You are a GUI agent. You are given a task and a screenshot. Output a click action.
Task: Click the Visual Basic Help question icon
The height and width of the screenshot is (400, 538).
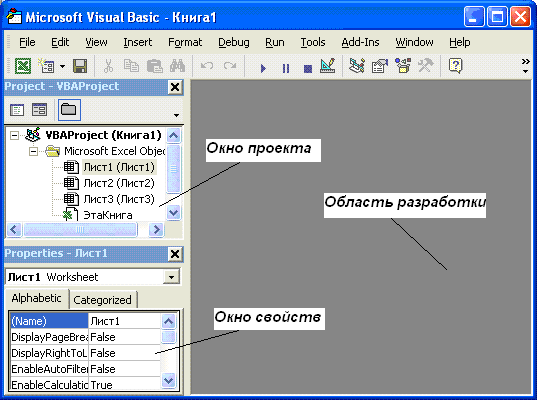pyautogui.click(x=456, y=66)
